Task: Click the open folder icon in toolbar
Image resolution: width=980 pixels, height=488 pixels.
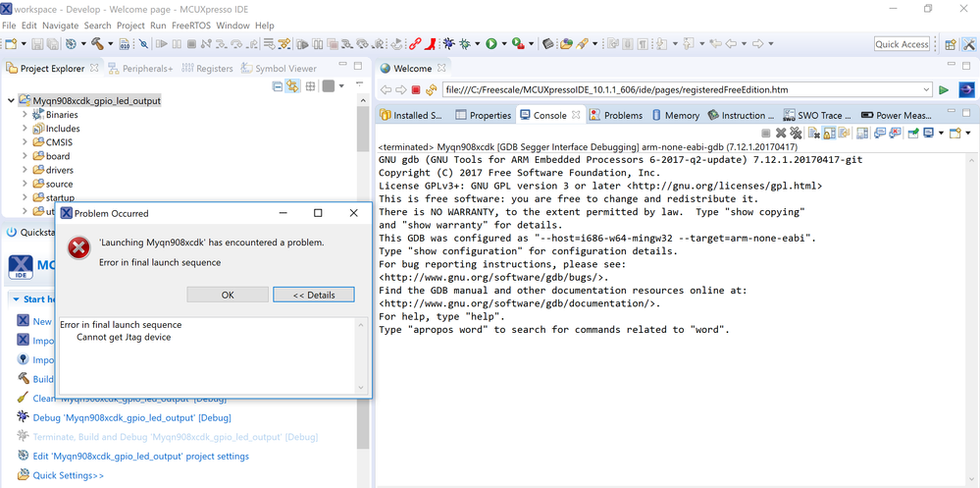Action: coord(566,44)
